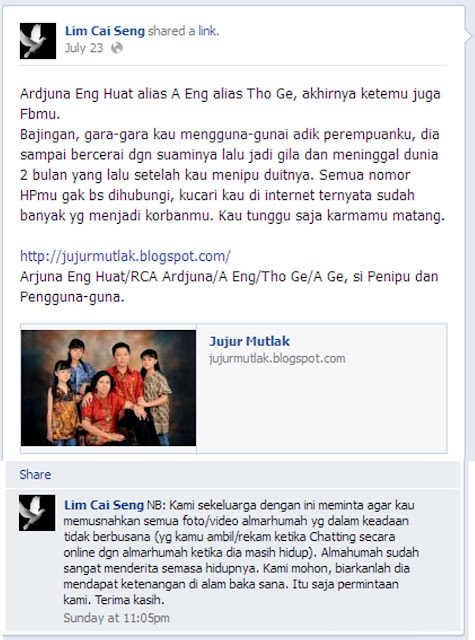Screen dimensions: 475x640
Task: Click the Jujur Mutlak preview title
Action: pos(249,341)
